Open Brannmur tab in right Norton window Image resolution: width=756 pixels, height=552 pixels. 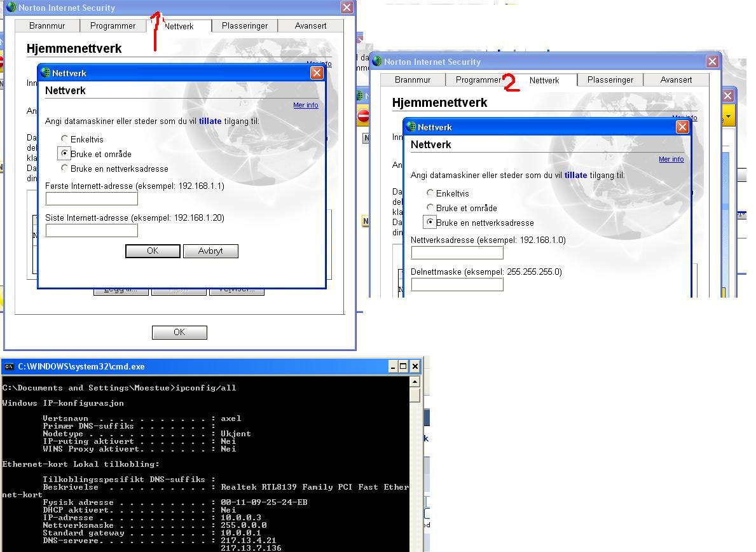412,79
